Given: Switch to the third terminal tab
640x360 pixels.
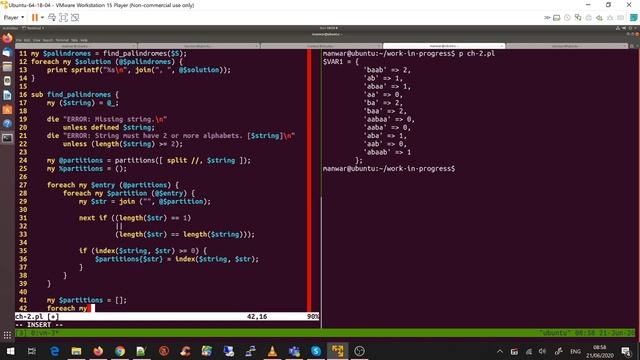Looking at the screenshot, I should 321,46.
